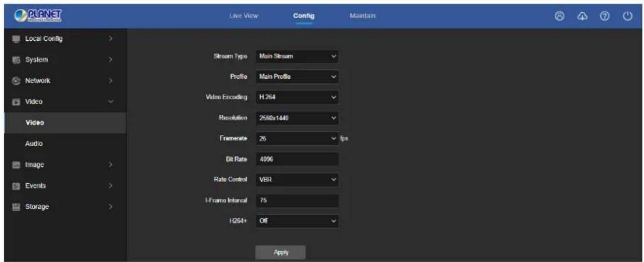Screen dimensions: 644x262
Task: Click the Rate Control label text
Action: [x=230, y=180]
